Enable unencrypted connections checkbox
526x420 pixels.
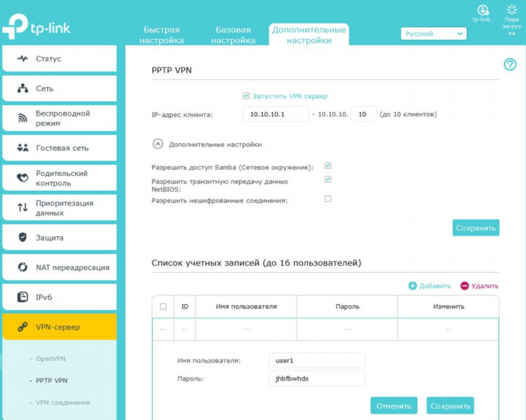point(328,198)
